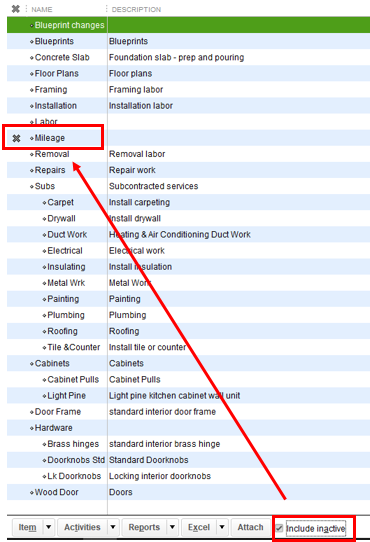
Task: Select the Wood Door item
Action: [x=56, y=492]
